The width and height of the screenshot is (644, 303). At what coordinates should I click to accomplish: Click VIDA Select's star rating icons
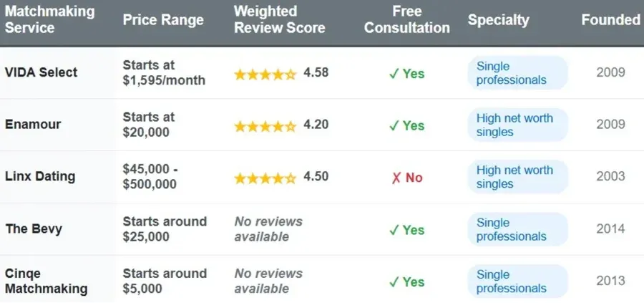coord(265,73)
